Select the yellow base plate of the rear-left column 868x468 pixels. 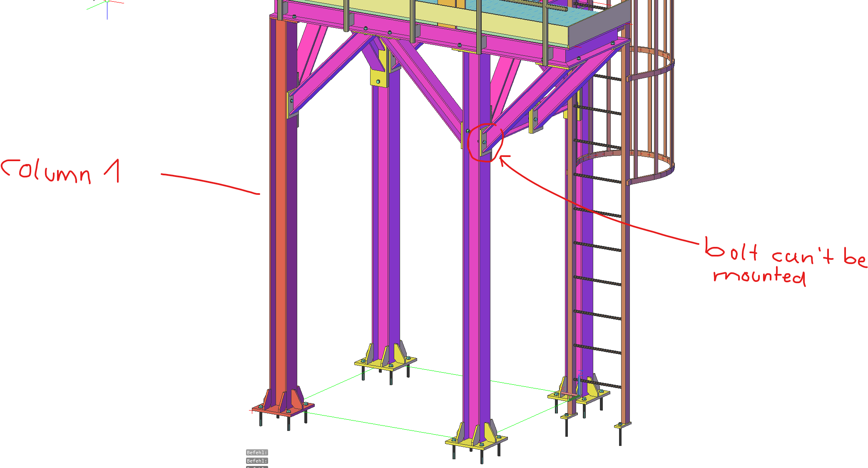(x=386, y=364)
